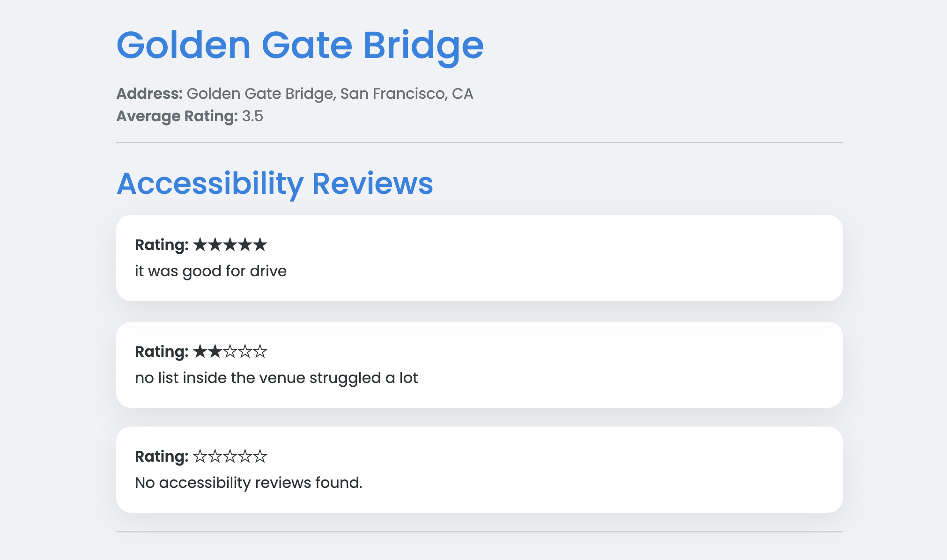Click the Average Rating label
The image size is (947, 560).
177,116
